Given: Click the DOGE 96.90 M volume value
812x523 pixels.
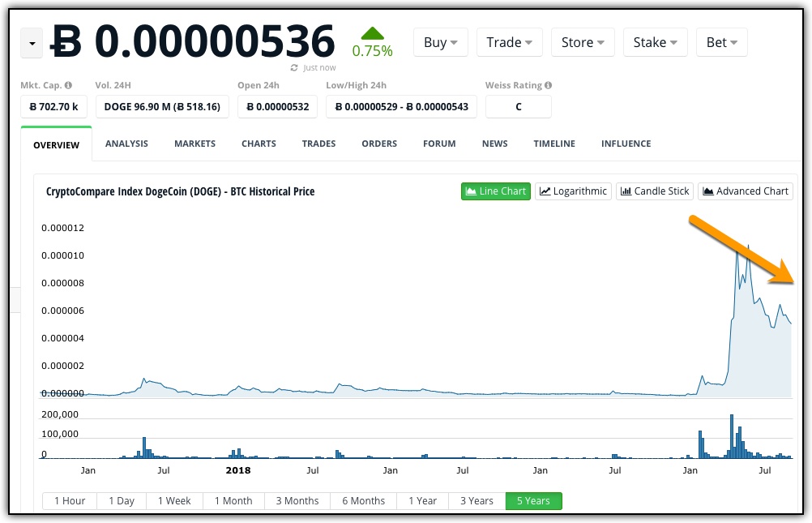Looking at the screenshot, I should click(162, 107).
